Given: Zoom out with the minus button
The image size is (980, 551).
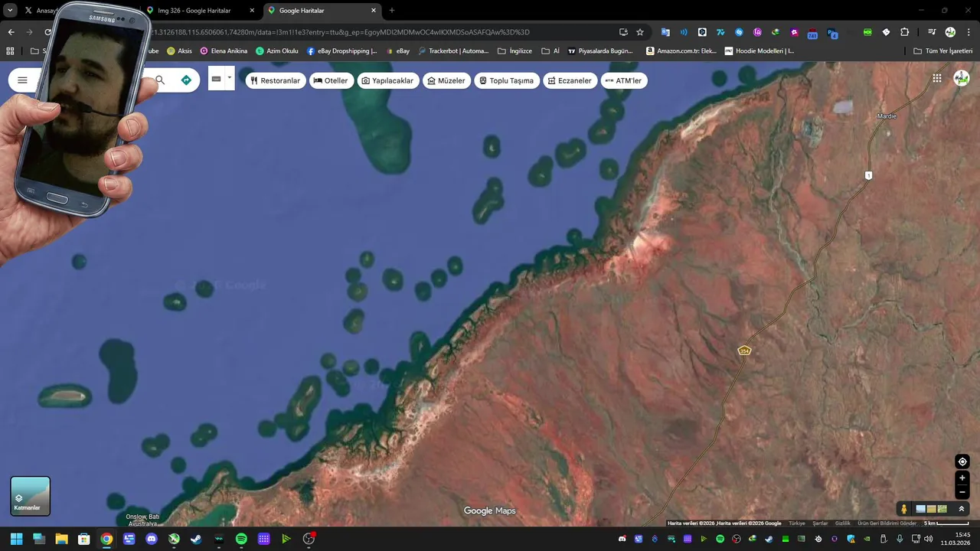Looking at the screenshot, I should [962, 492].
